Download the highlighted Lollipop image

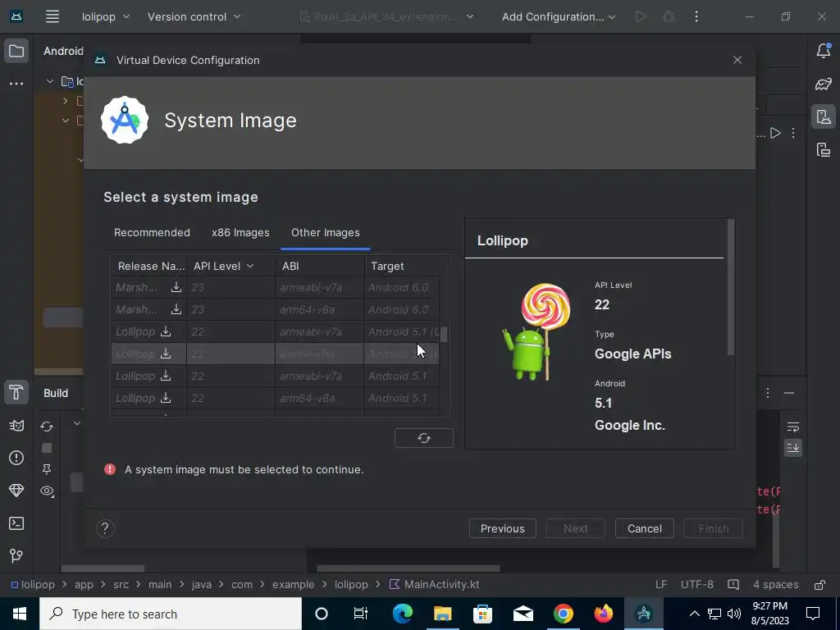tap(166, 354)
